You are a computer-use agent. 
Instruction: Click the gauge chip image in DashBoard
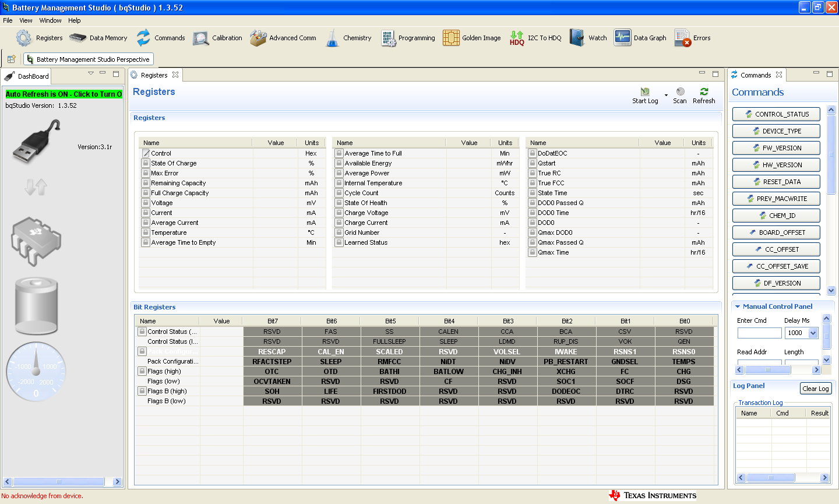pyautogui.click(x=36, y=241)
